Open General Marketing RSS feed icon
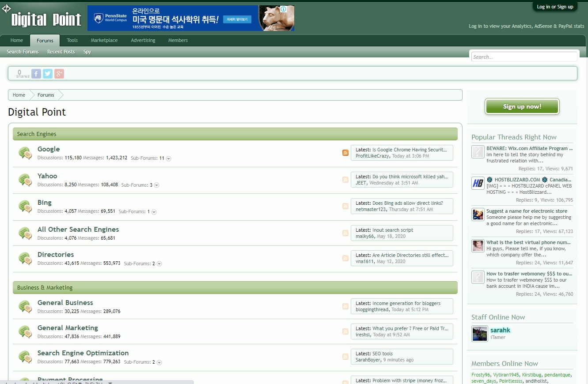Image resolution: width=588 pixels, height=384 pixels. click(x=345, y=331)
